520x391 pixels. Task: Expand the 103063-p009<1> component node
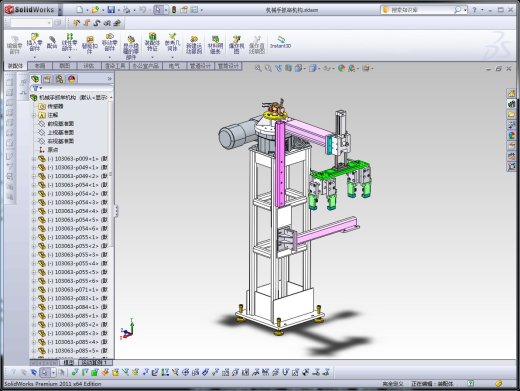(34, 159)
